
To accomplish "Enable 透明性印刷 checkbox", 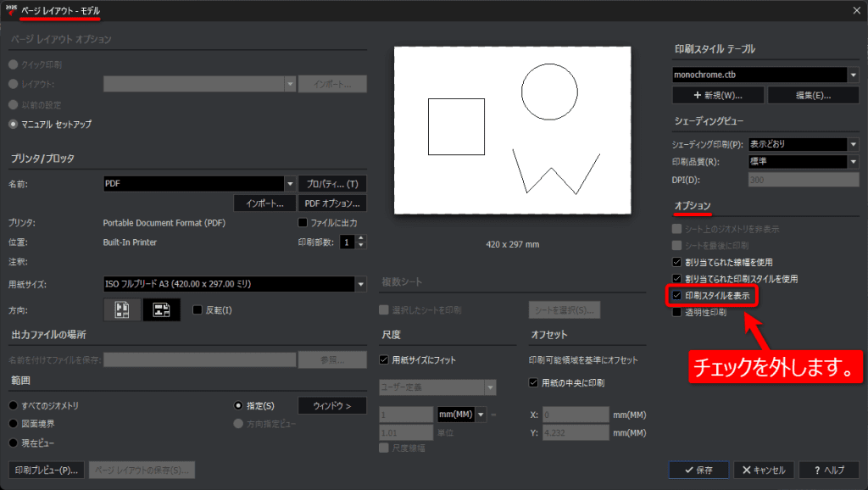I will [x=676, y=312].
